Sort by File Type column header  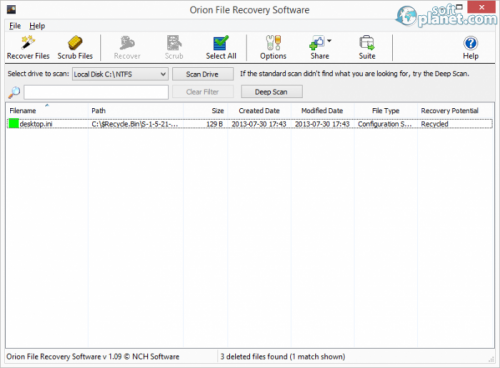tap(386, 111)
